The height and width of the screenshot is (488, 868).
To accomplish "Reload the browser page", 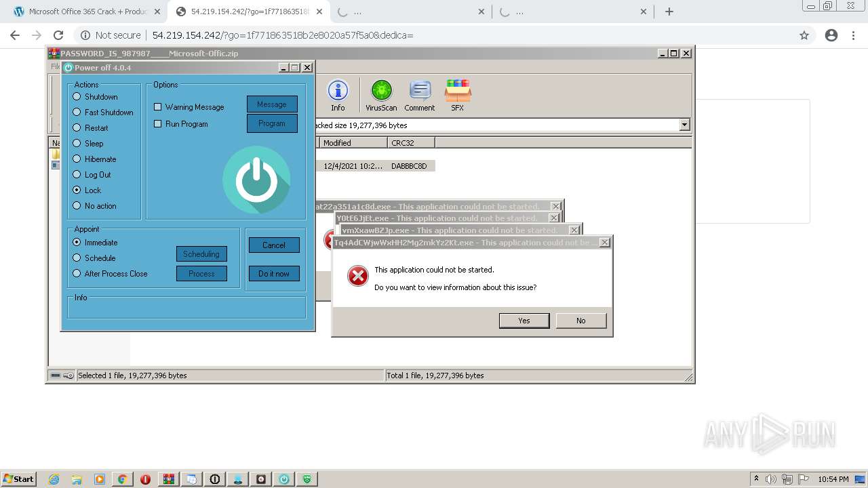I will coord(58,35).
